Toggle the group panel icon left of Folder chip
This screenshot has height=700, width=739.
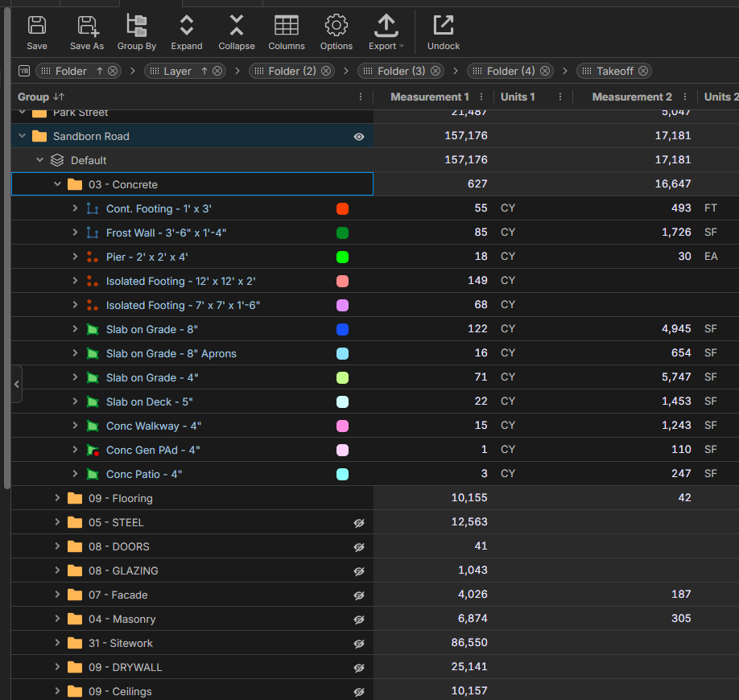pyautogui.click(x=24, y=71)
